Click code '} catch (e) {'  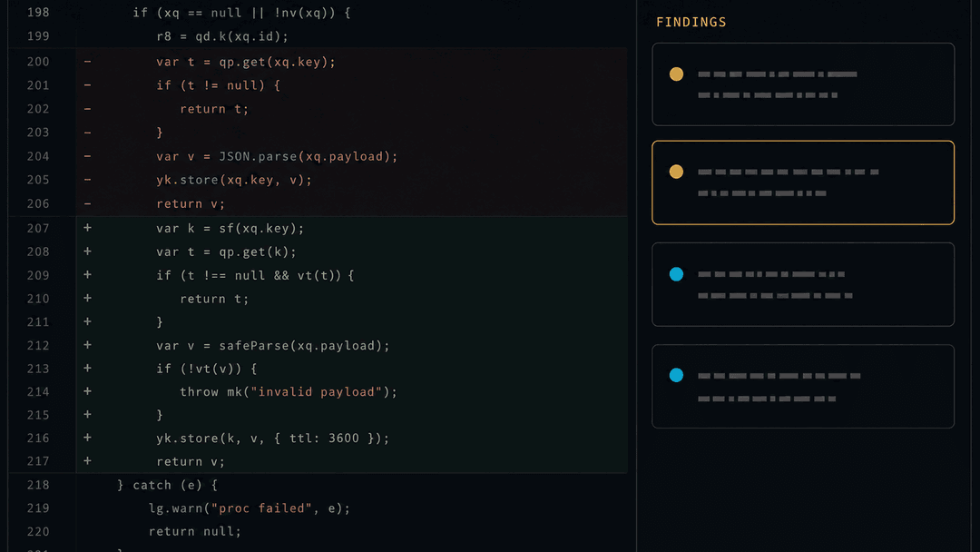[168, 485]
